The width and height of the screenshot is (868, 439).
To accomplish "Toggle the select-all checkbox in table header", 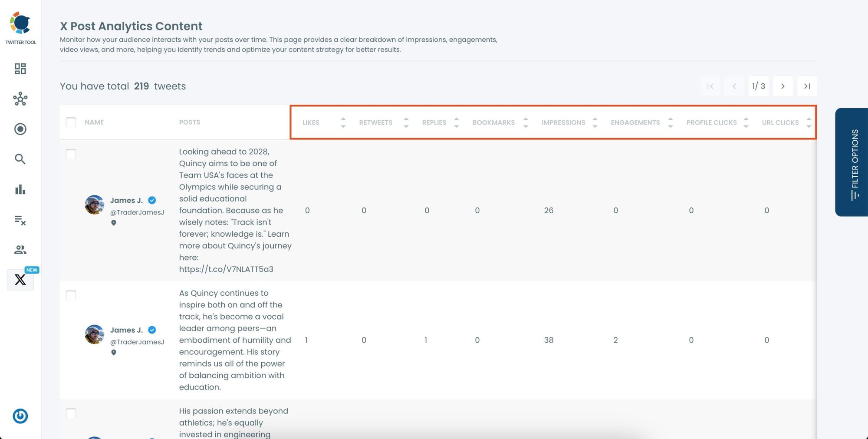I will pyautogui.click(x=71, y=122).
